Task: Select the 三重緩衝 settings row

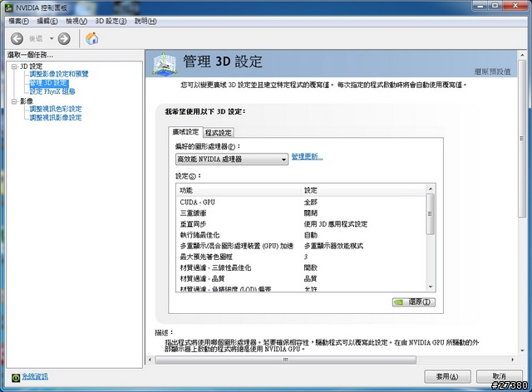Action: click(301, 213)
